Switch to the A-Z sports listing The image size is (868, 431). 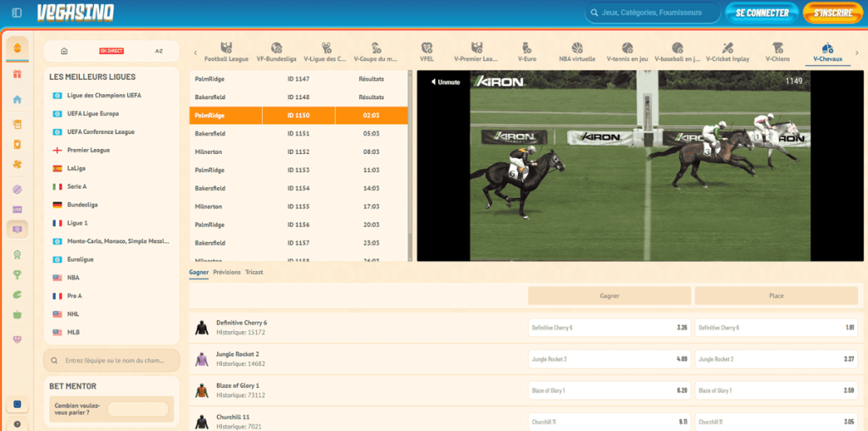(x=159, y=51)
